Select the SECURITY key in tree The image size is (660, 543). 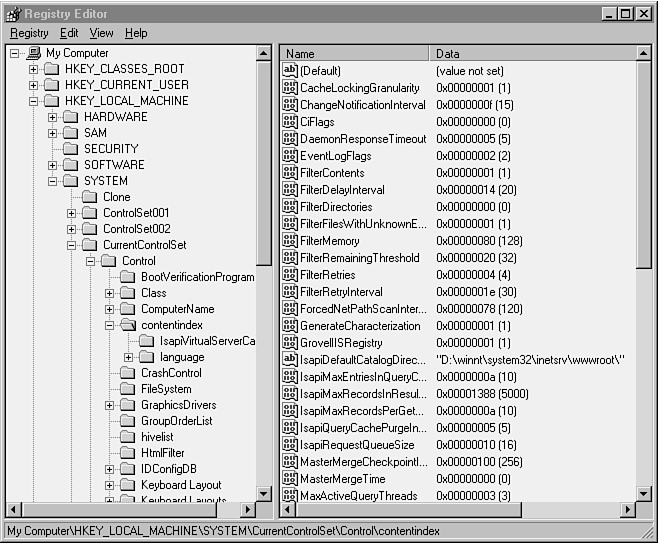point(111,149)
